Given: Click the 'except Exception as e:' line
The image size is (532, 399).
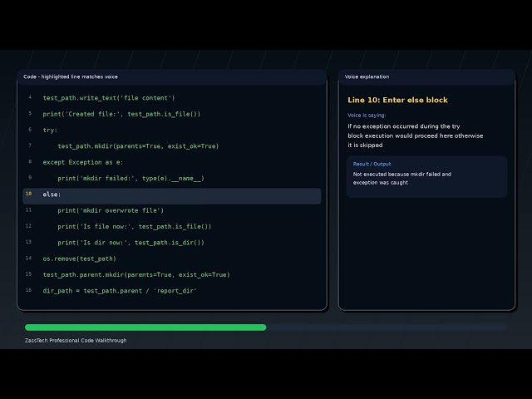Looking at the screenshot, I should [x=83, y=162].
